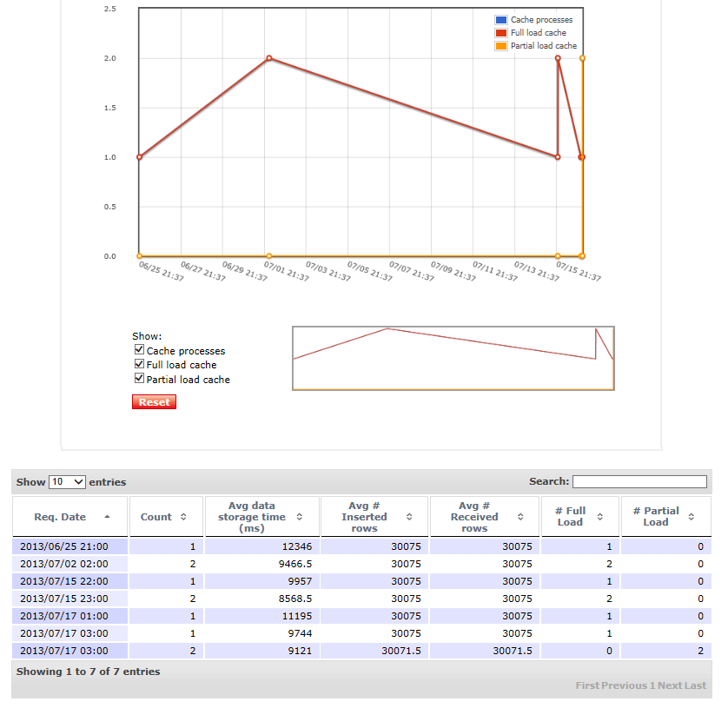The image size is (728, 728).
Task: Click 'Showing 1 to 7 of 7 entries' text
Action: 89,672
